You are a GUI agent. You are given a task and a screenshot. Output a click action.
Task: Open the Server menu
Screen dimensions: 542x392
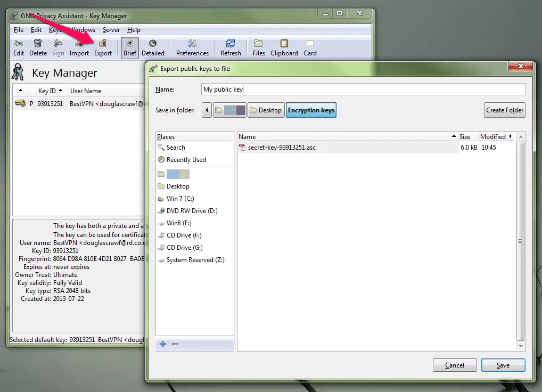click(111, 30)
